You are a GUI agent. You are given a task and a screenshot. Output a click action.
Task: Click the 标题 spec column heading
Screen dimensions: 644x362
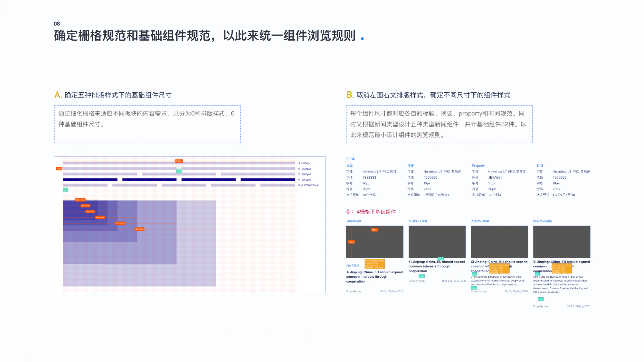349,166
